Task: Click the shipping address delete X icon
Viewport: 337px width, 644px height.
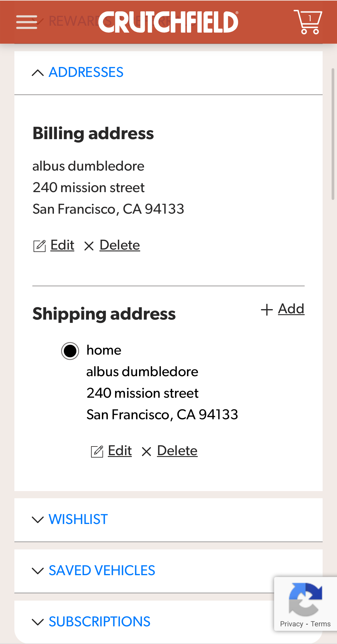Action: pos(146,451)
